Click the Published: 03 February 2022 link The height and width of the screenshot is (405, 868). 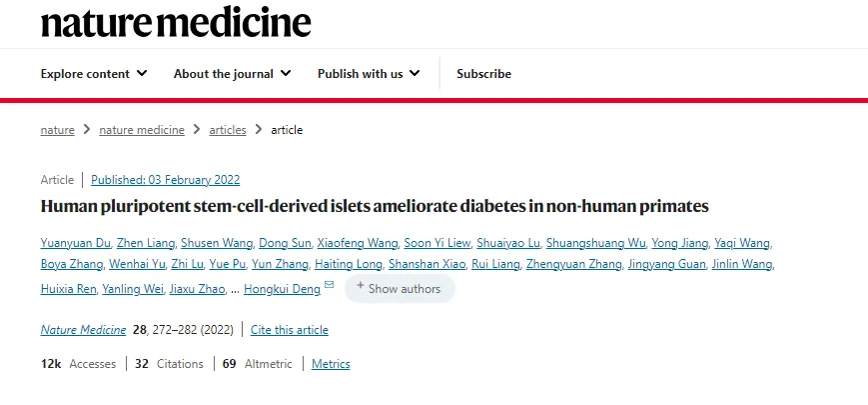165,180
